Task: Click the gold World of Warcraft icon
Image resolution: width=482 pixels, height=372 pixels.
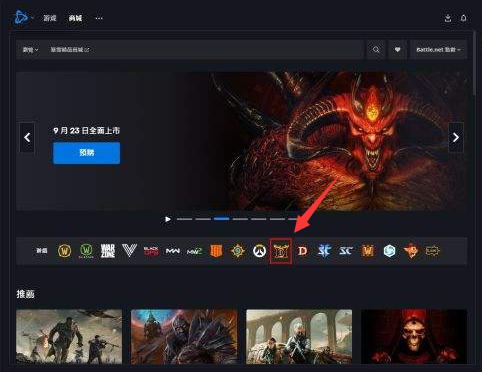Action: pos(64,251)
